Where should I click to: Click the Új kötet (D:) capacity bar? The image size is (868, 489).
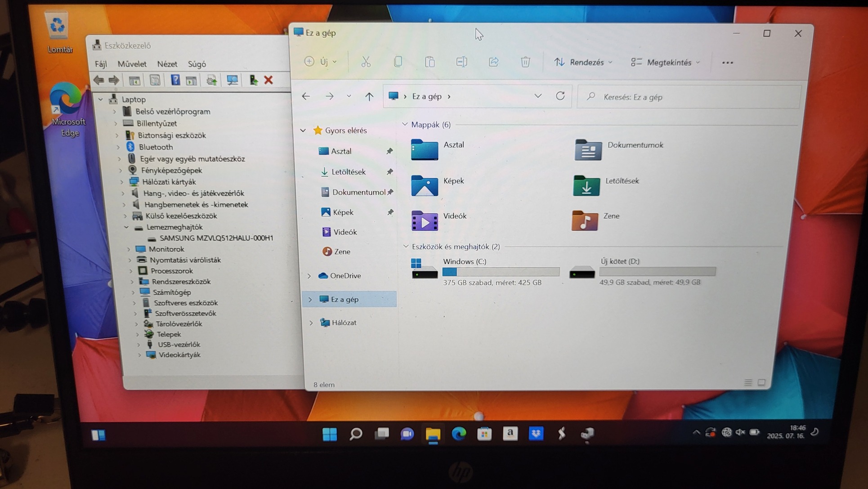657,272
